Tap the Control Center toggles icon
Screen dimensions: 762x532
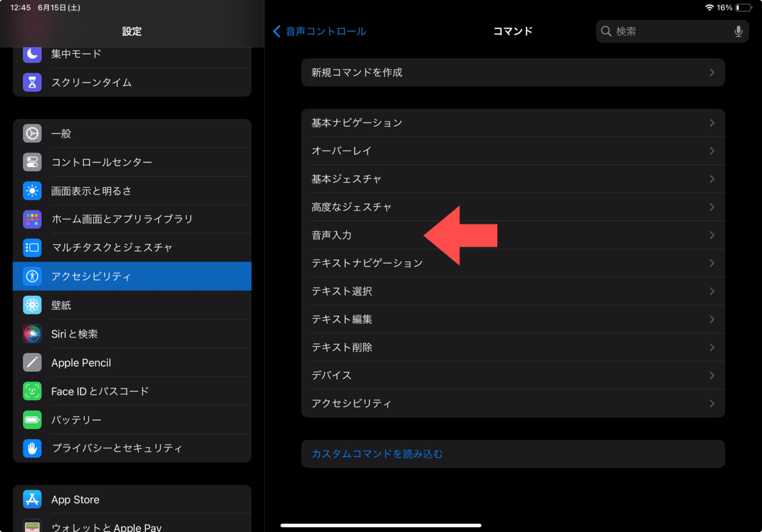tap(32, 162)
